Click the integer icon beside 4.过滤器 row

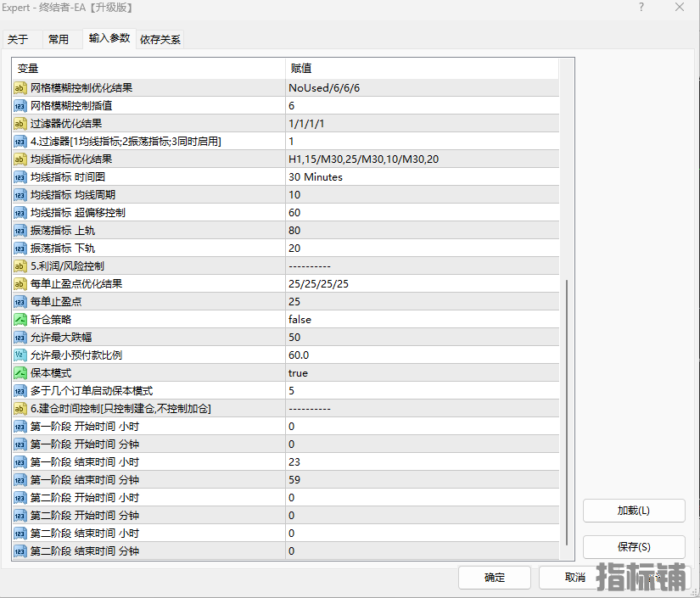click(x=20, y=142)
